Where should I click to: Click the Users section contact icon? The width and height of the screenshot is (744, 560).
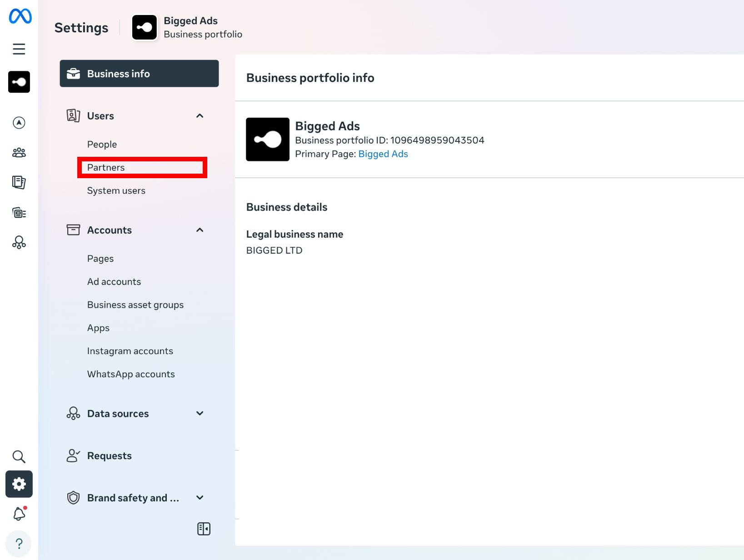(x=73, y=115)
